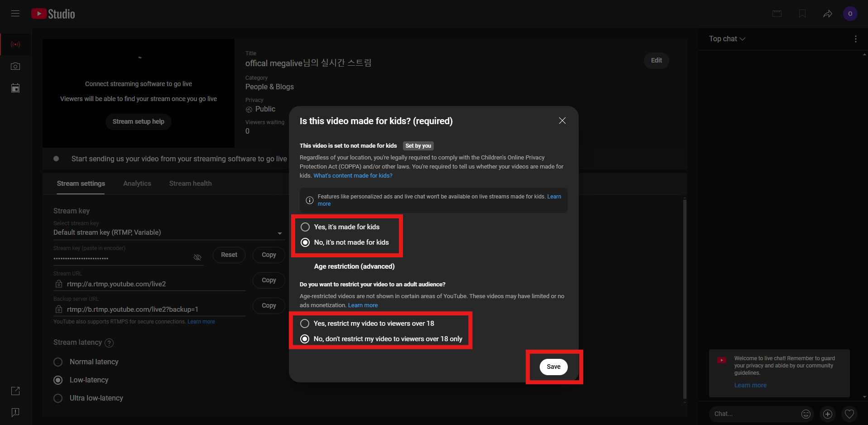
Task: Open the three-dot chat options menu
Action: (x=855, y=39)
